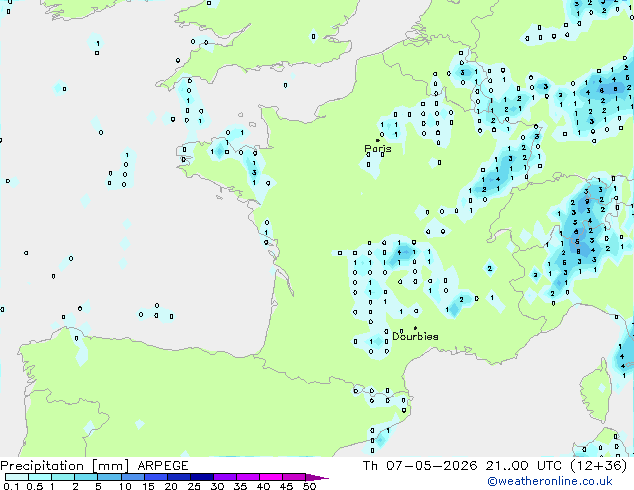Select the 25–30 mm dark navy legend swatch
634x490 pixels.
coord(202,477)
